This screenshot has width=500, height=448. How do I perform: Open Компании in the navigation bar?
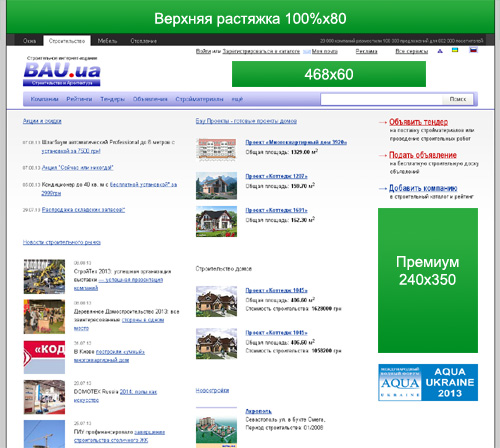click(44, 99)
